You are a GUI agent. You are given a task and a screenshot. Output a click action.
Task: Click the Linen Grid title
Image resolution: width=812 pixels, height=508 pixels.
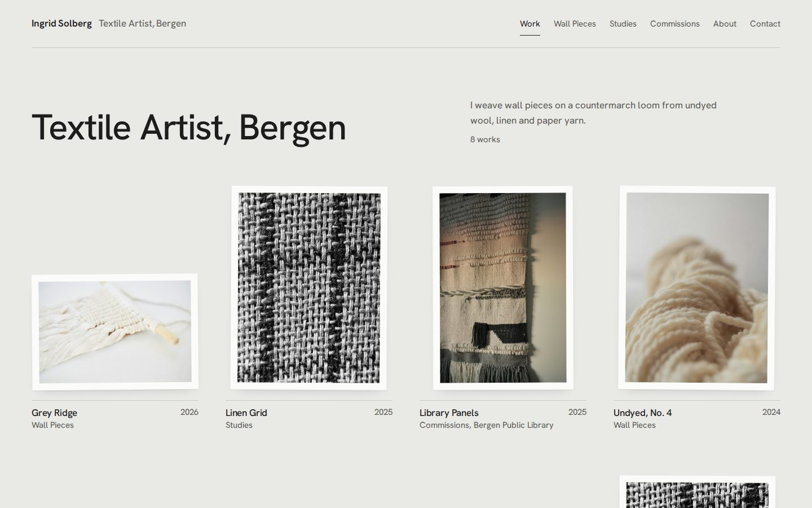(246, 413)
